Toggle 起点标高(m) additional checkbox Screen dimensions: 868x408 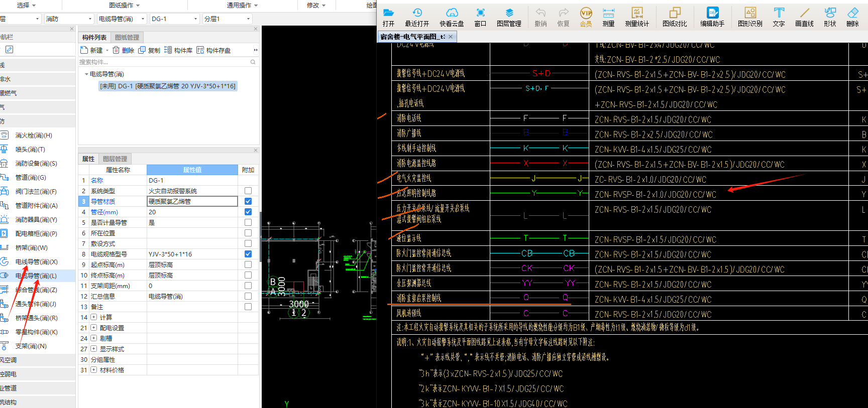(x=248, y=264)
